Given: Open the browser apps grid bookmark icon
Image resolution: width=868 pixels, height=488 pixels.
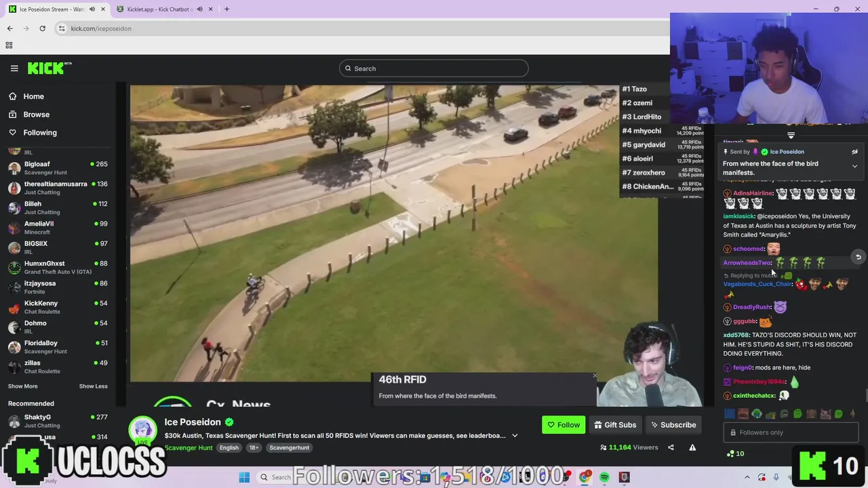Looking at the screenshot, I should 9,45.
